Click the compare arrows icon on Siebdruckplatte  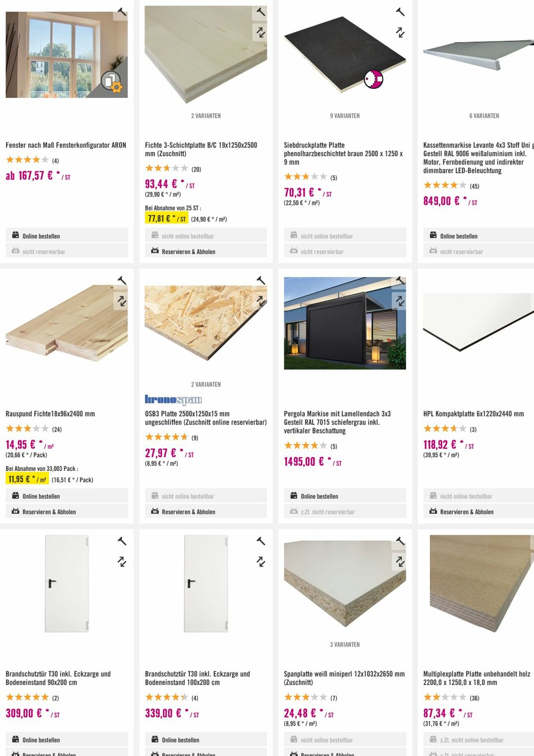click(x=400, y=32)
